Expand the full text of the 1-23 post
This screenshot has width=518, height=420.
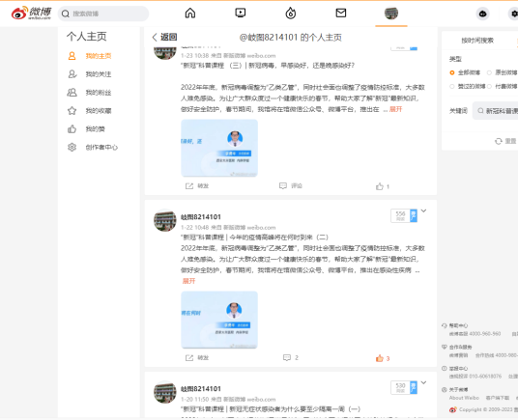pos(396,109)
